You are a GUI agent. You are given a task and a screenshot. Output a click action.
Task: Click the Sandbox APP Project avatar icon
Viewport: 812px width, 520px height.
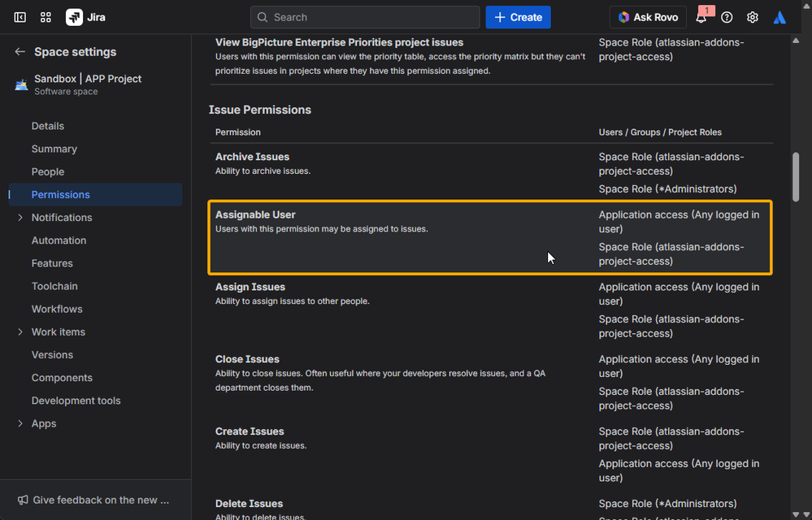21,84
